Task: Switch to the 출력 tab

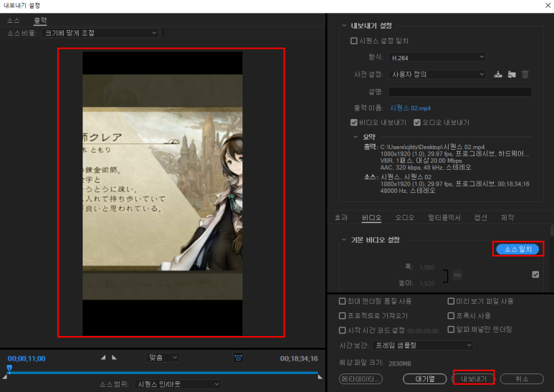Action: 40,21
